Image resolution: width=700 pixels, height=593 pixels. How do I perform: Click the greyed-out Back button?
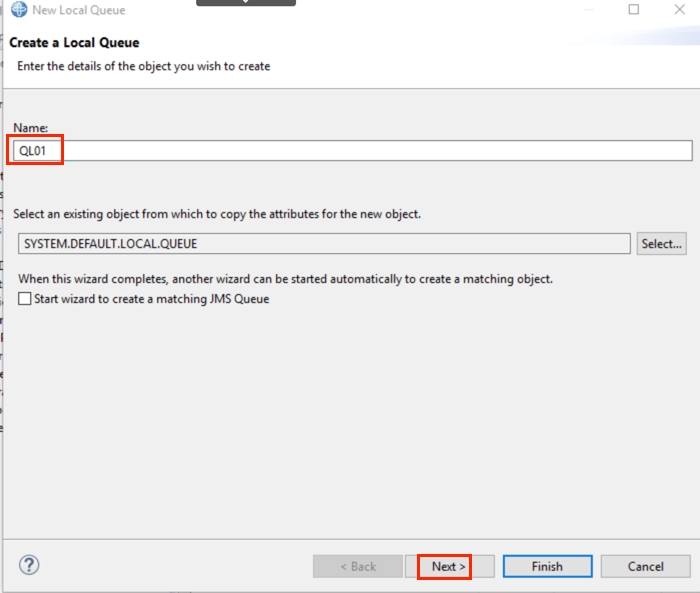(x=358, y=567)
